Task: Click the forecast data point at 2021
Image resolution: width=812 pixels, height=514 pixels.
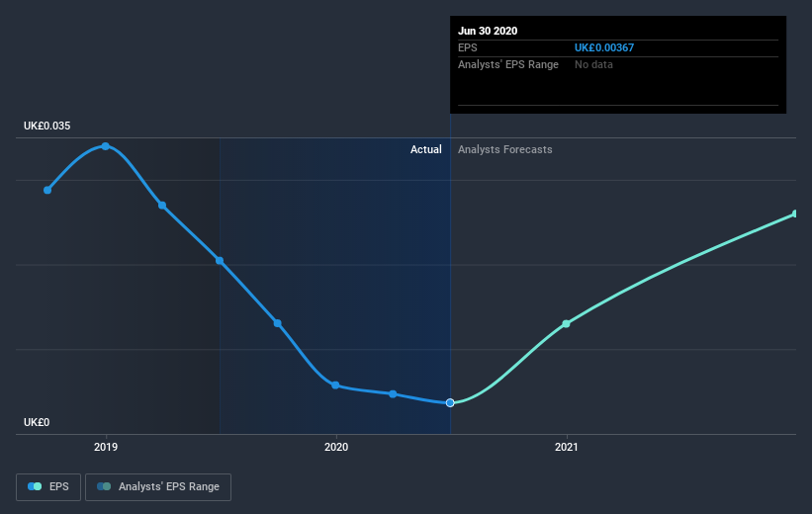Action: [566, 323]
